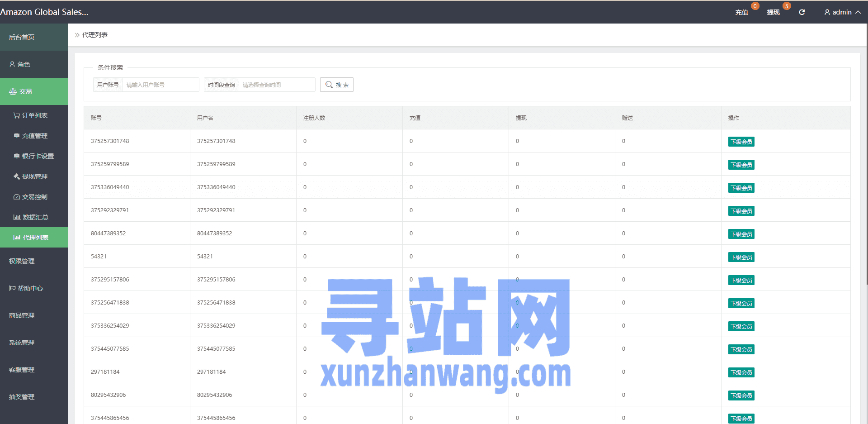Open the 充值 notifications in header

pos(741,12)
